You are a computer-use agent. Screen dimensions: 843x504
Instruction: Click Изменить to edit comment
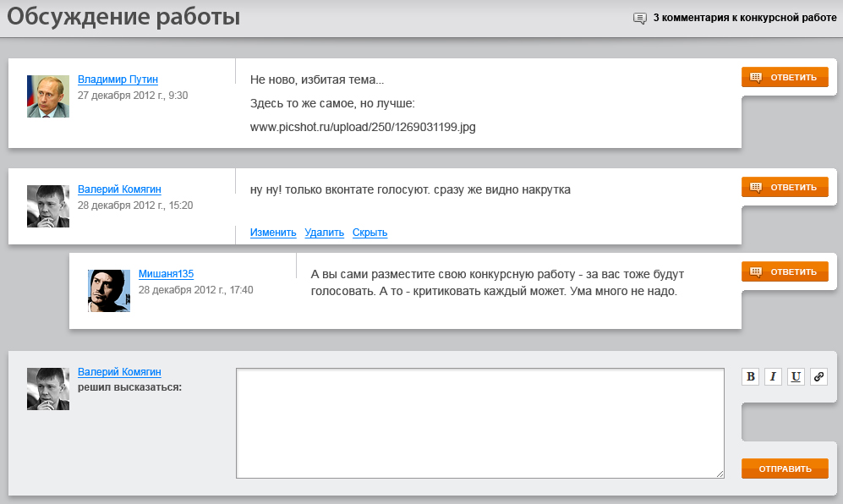[x=273, y=233]
